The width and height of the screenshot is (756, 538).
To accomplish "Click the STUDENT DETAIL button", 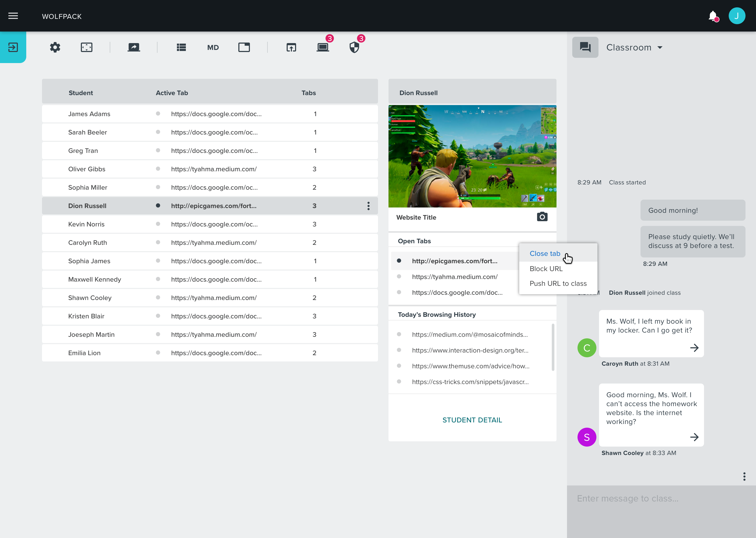I will click(472, 420).
